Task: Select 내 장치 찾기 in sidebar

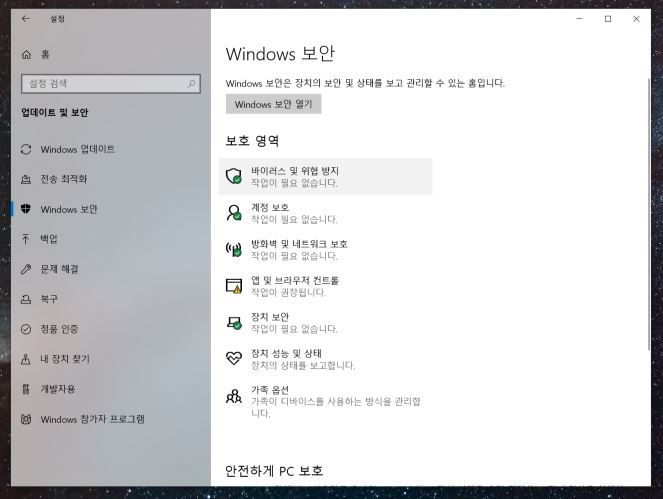Action: point(65,359)
